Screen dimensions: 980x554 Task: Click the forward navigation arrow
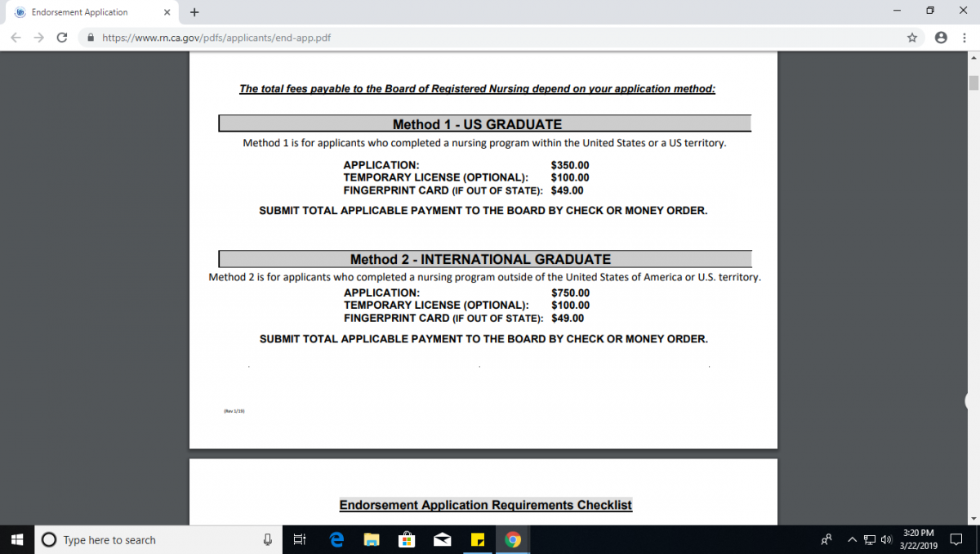[38, 38]
